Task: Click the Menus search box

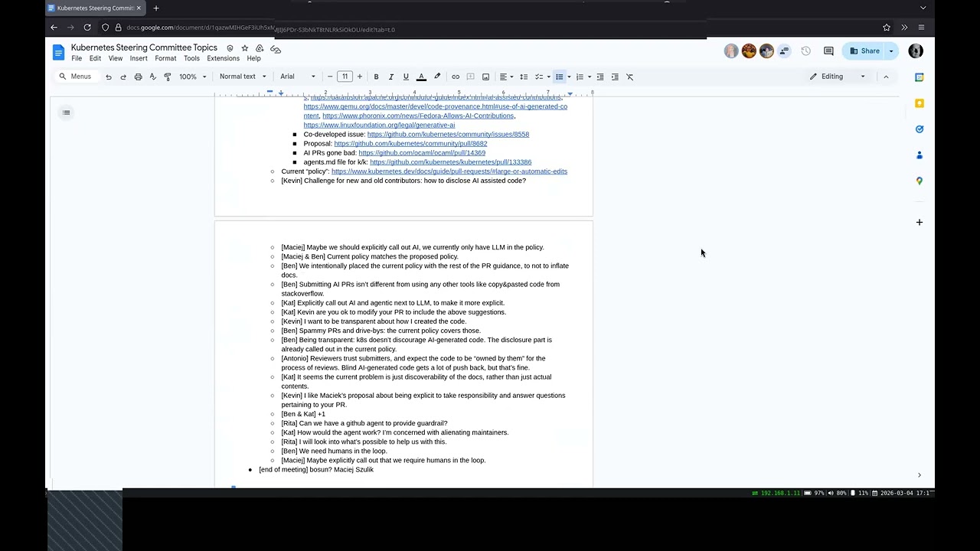Action: pos(76,77)
